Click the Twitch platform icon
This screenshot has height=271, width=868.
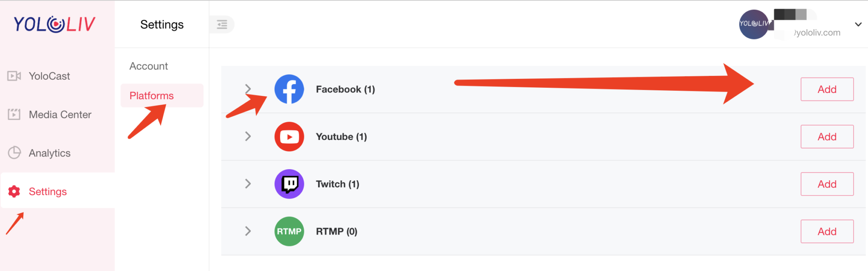coord(289,184)
